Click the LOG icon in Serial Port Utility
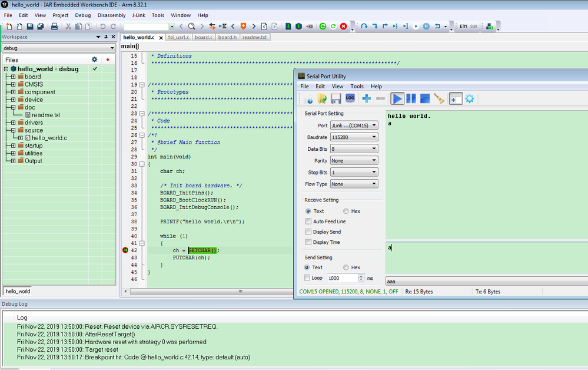This screenshot has height=370, width=588. pyautogui.click(x=350, y=98)
